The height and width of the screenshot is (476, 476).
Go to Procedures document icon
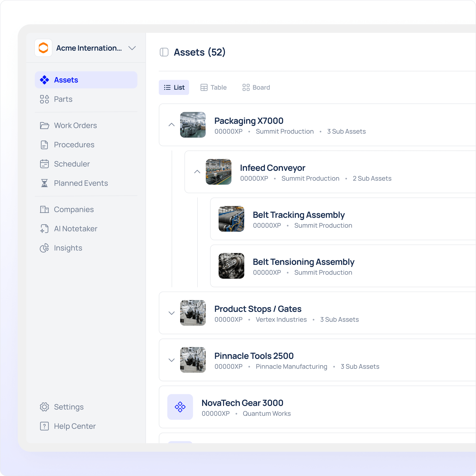pyautogui.click(x=44, y=145)
